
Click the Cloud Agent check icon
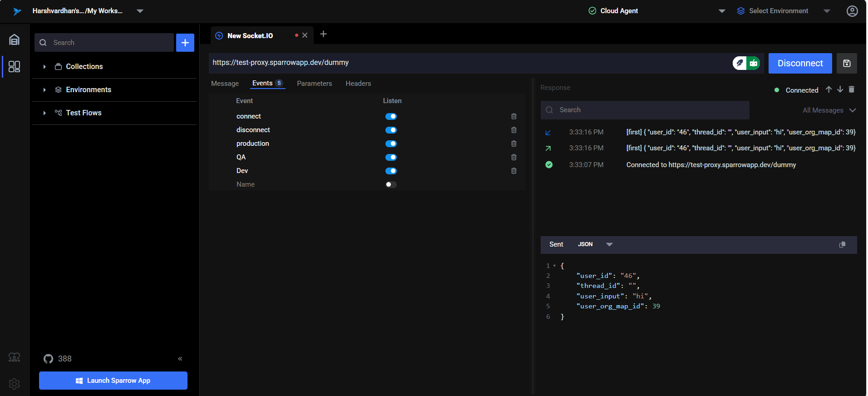(592, 11)
